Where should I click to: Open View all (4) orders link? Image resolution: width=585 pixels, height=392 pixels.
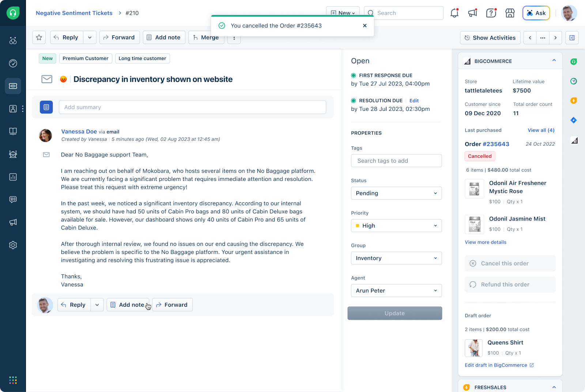(541, 130)
